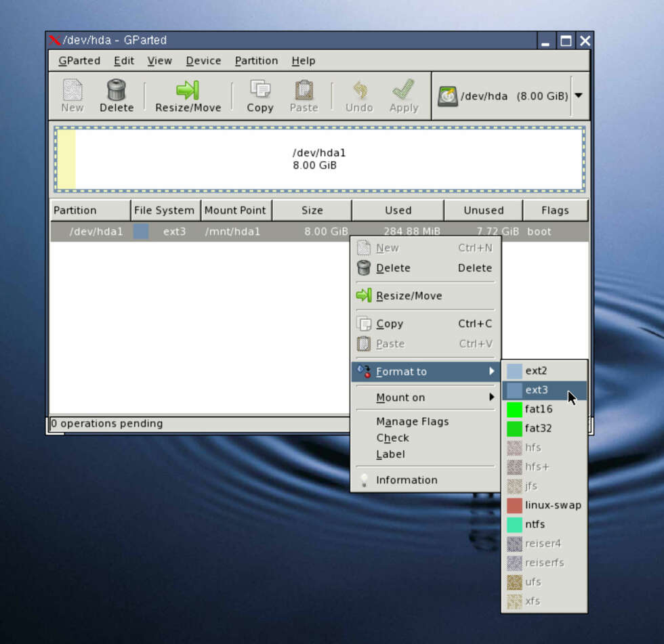The height and width of the screenshot is (644, 664).
Task: Click the GParted logo in the title bar
Action: pyautogui.click(x=55, y=40)
